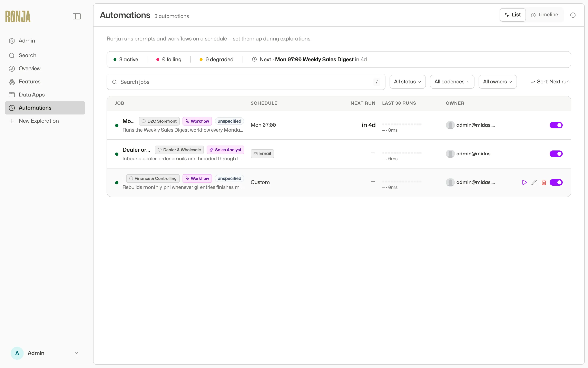Screen dimensions: 588x368
Task: Filter by 3 active status
Action: tap(126, 59)
